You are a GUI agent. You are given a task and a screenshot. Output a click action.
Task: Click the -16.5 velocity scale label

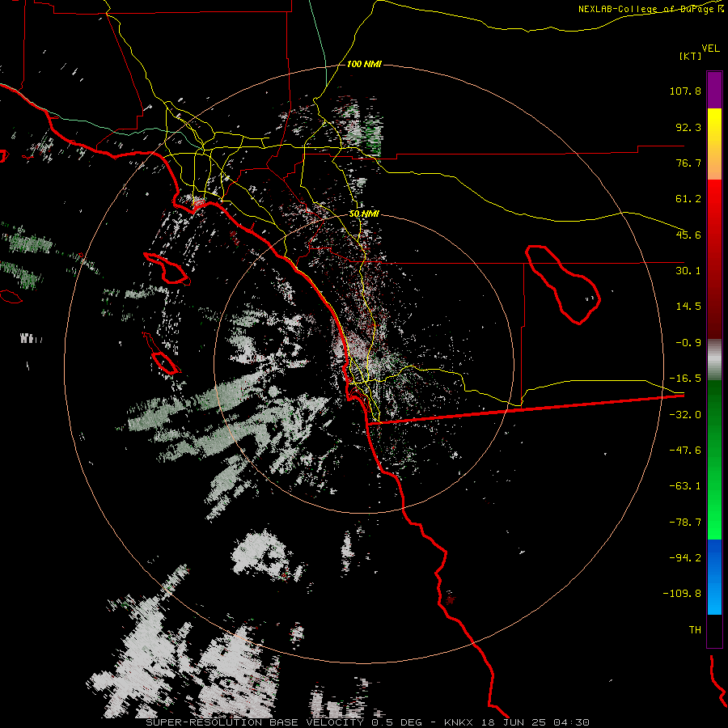(685, 379)
